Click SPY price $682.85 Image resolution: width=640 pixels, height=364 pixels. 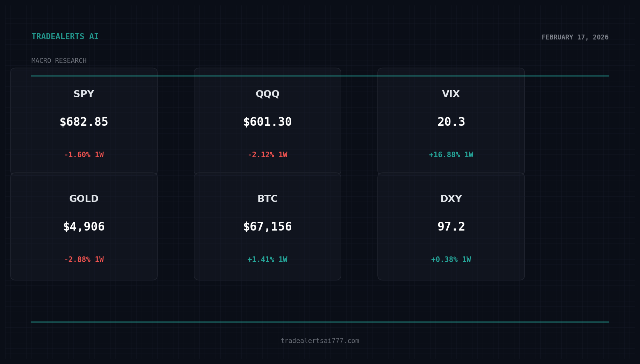click(x=84, y=122)
